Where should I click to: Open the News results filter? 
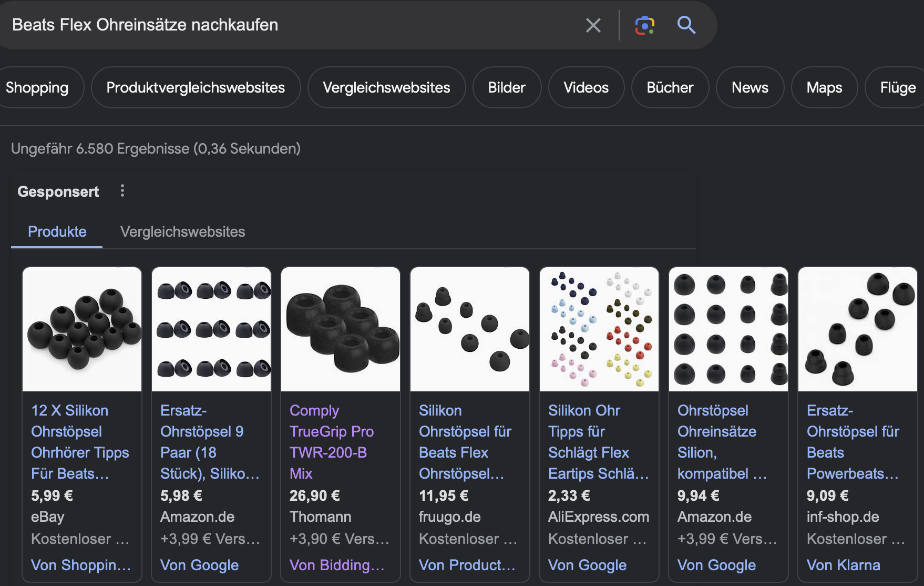coord(750,87)
